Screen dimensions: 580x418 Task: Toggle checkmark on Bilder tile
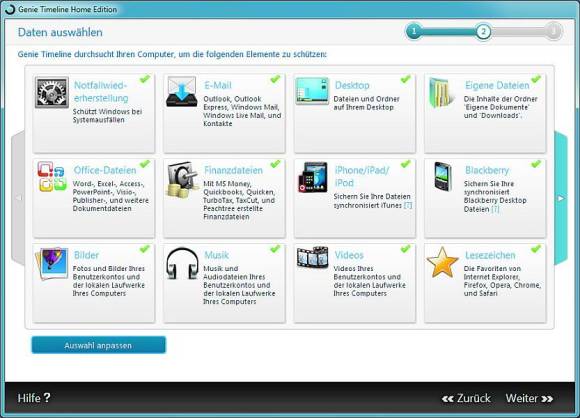[145, 249]
